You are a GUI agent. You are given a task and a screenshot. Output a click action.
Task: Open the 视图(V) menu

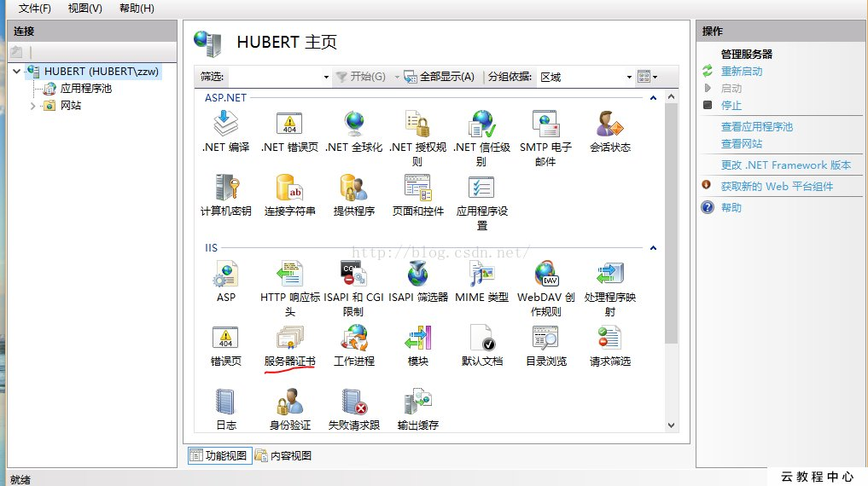tap(84, 9)
